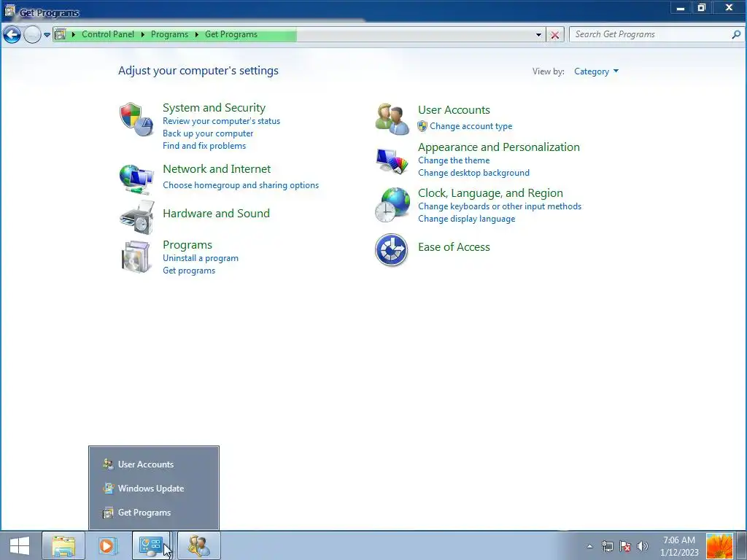Click Change display language link
747x560 pixels.
click(466, 219)
